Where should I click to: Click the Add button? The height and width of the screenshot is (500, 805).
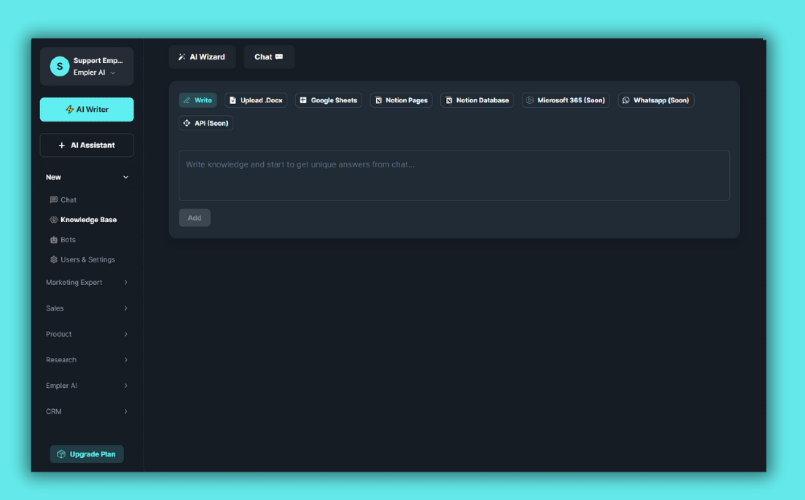[x=195, y=218]
